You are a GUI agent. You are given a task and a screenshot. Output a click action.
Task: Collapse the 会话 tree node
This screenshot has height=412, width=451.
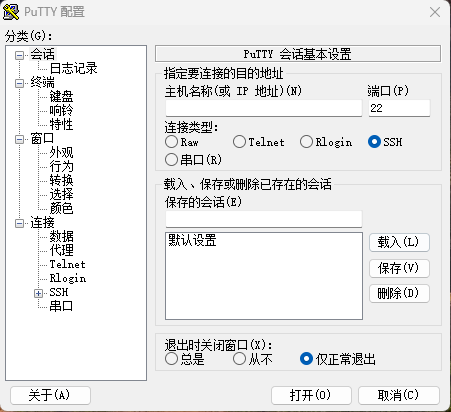click(x=20, y=55)
